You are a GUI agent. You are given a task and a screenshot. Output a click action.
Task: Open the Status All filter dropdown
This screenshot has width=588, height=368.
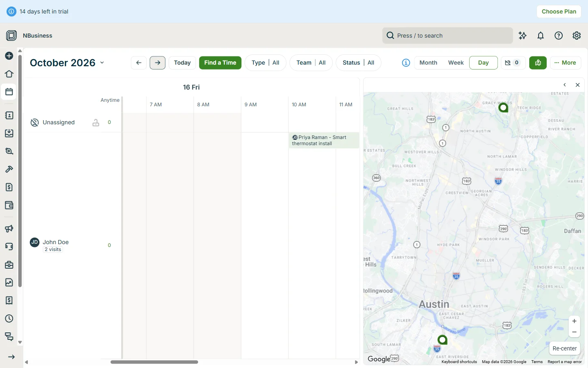point(358,63)
